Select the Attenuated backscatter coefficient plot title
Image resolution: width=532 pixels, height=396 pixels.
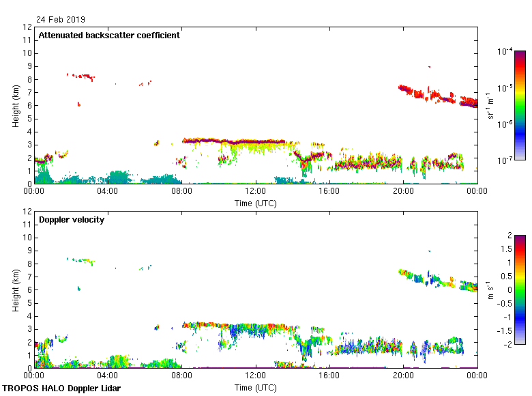(x=109, y=36)
